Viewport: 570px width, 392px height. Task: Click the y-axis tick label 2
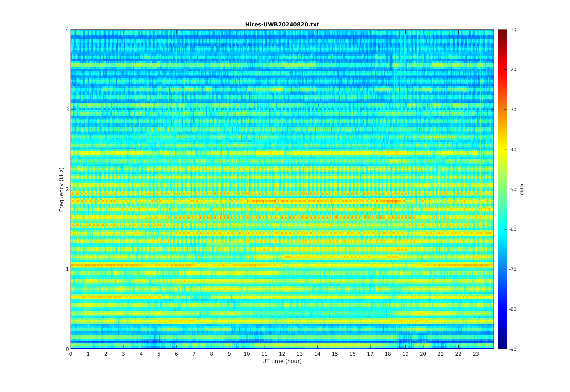[67, 189]
